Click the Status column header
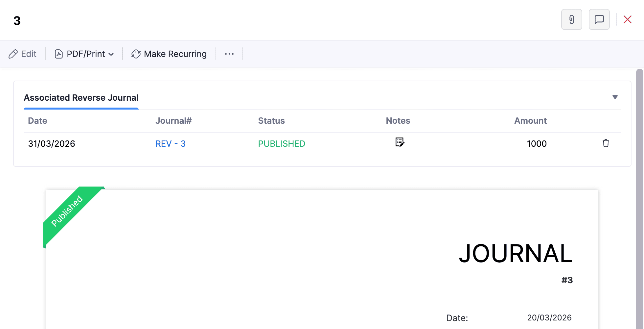Screen dimensions: 644x329 tap(271, 121)
